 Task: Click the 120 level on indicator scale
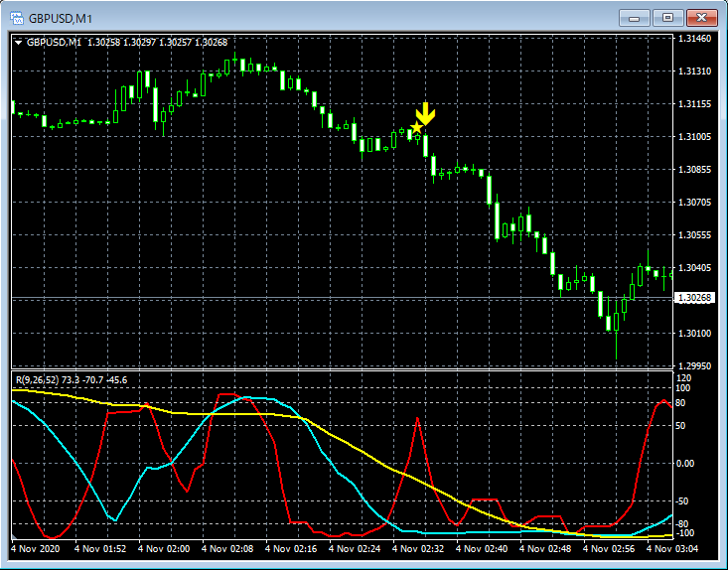click(684, 378)
